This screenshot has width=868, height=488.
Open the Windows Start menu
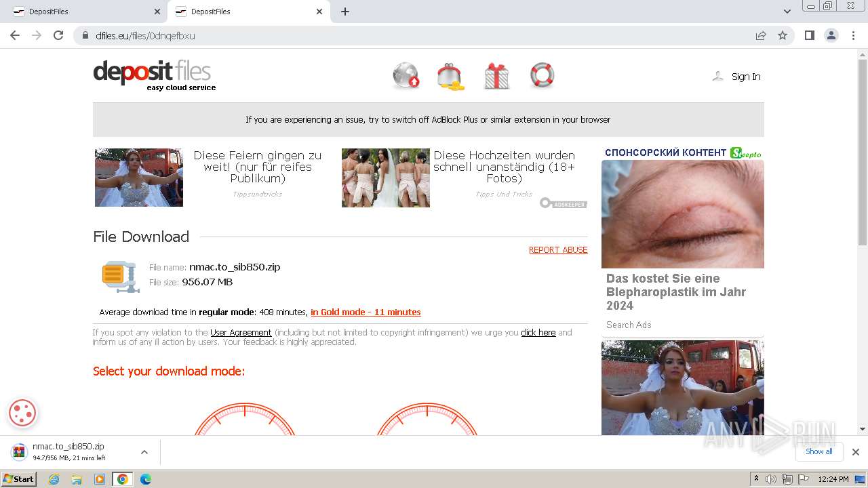(19, 479)
